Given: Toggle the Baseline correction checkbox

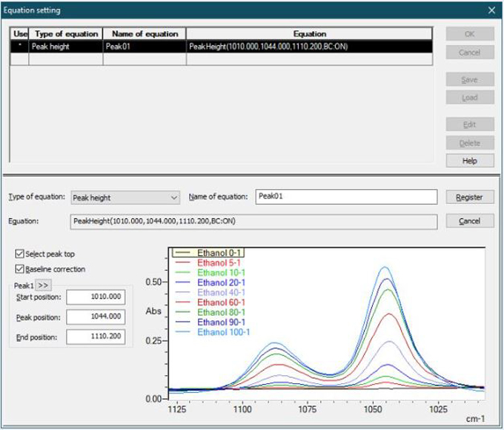Looking at the screenshot, I should (x=20, y=269).
